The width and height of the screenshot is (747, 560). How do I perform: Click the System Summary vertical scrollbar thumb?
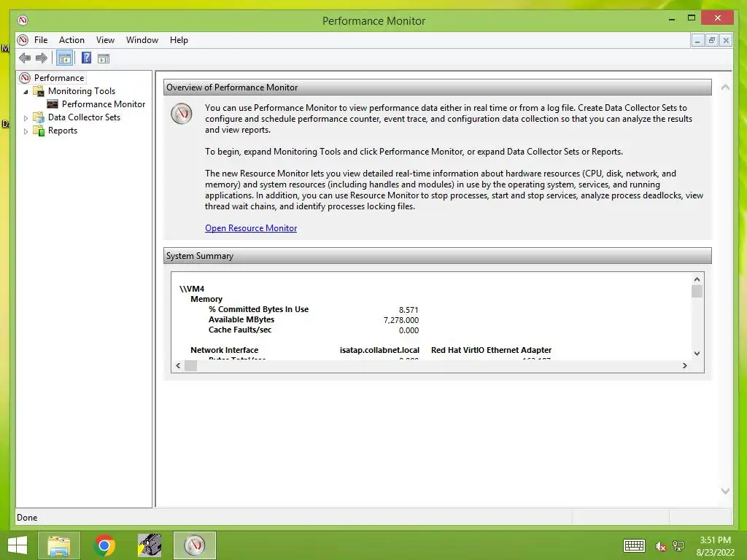pos(697,291)
